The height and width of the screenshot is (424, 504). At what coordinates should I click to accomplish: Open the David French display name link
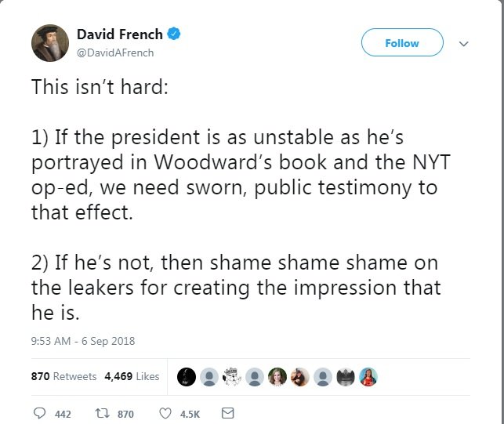pos(121,34)
